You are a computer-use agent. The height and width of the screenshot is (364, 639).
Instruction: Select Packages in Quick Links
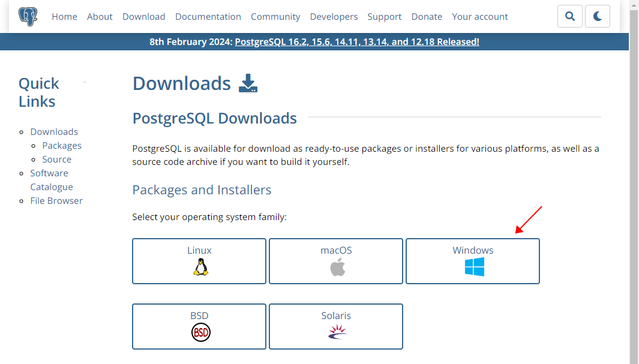click(x=62, y=146)
